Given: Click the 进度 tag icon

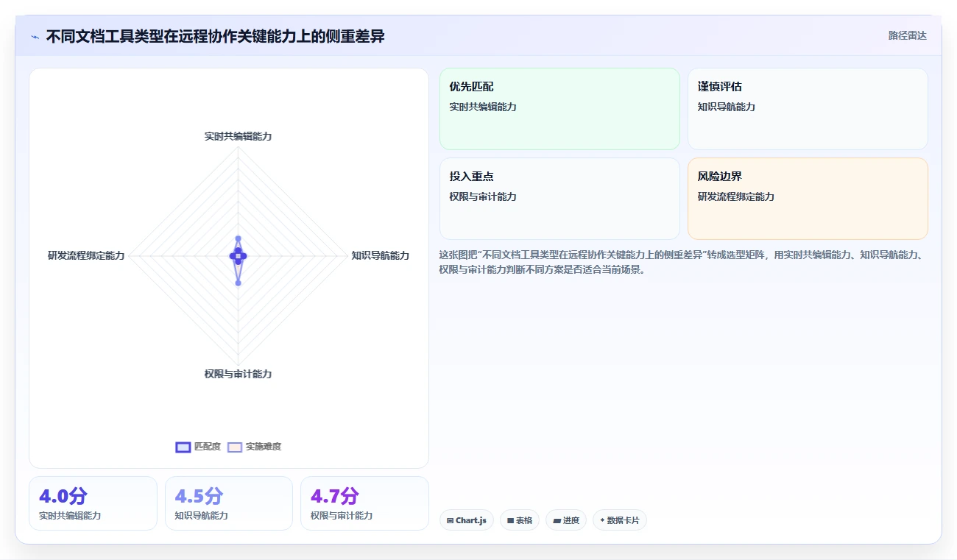Looking at the screenshot, I should tap(557, 520).
